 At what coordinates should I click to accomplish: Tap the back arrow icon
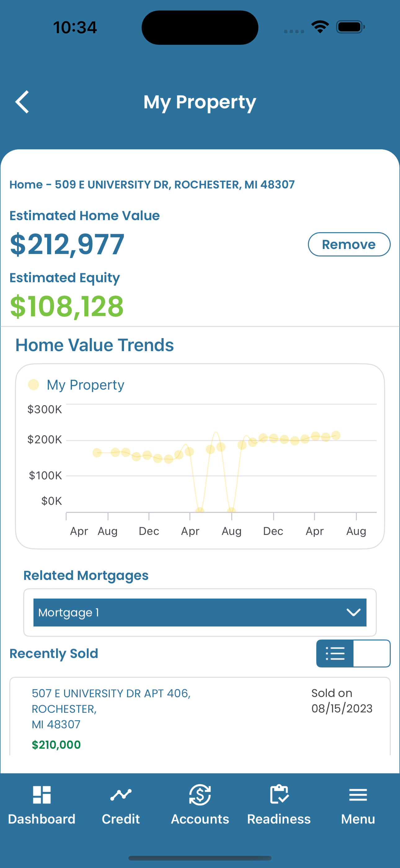22,102
